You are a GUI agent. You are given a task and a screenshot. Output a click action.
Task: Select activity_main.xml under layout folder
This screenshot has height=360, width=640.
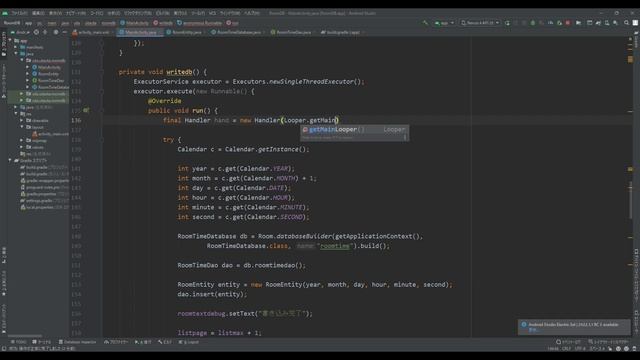[x=51, y=134]
